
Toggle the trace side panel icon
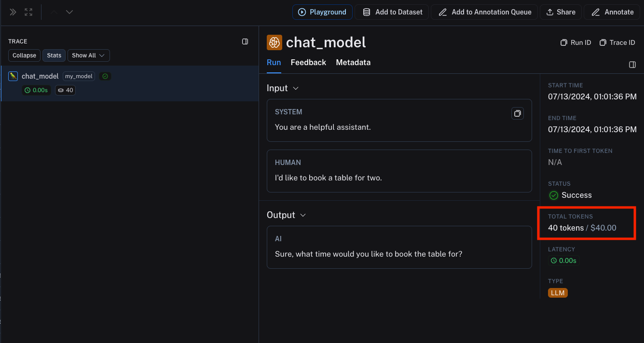tap(245, 41)
